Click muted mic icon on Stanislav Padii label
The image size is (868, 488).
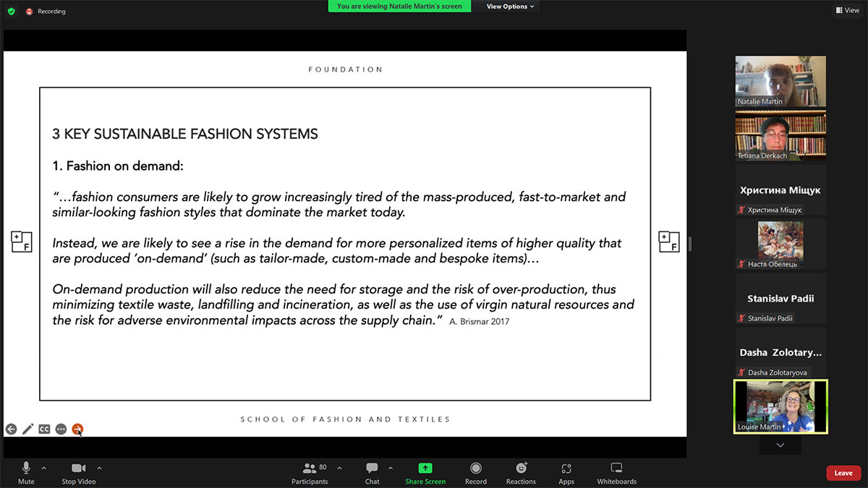point(741,318)
